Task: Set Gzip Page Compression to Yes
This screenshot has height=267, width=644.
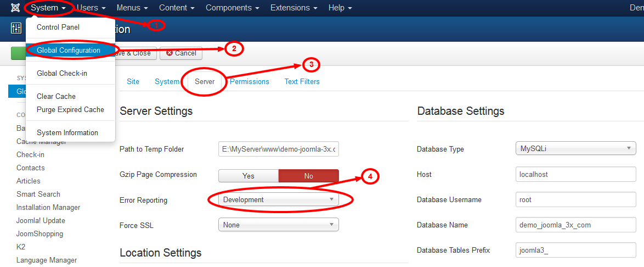Action: [248, 176]
